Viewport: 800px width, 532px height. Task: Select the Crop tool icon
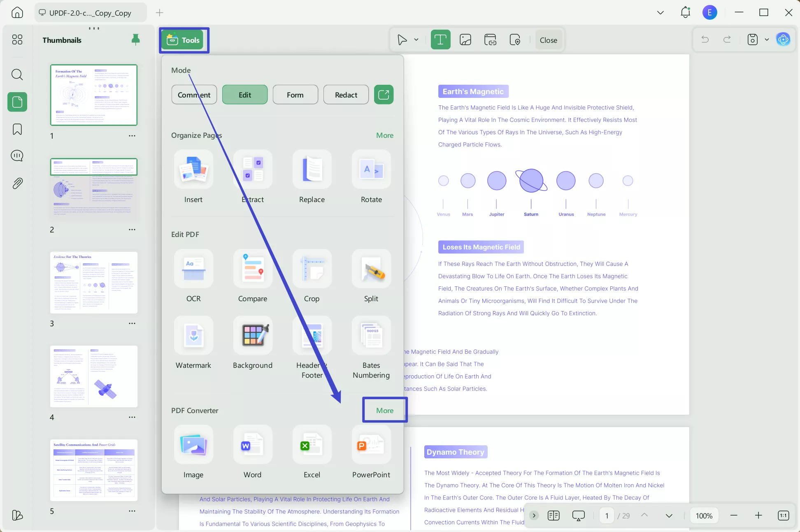pyautogui.click(x=312, y=269)
